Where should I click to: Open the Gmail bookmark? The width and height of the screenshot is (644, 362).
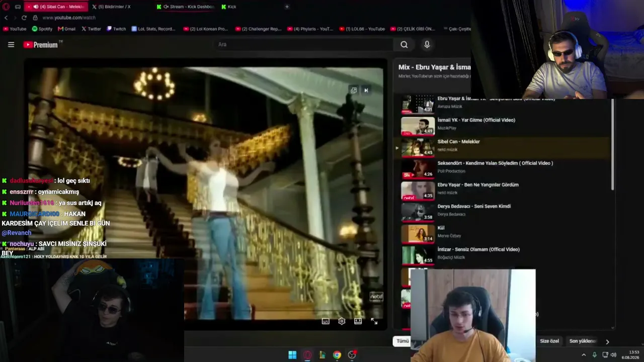(x=66, y=29)
